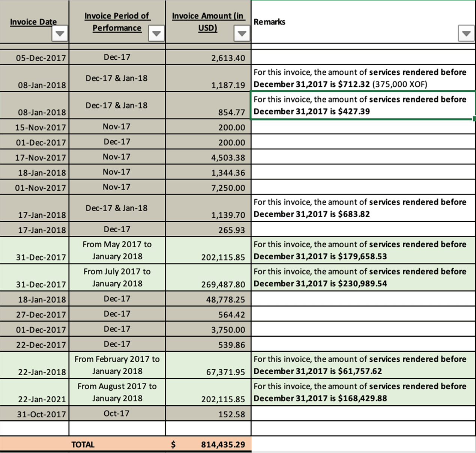Select the amount cell 1,139.70
Viewport: 476px width, 453px height.
[x=208, y=208]
